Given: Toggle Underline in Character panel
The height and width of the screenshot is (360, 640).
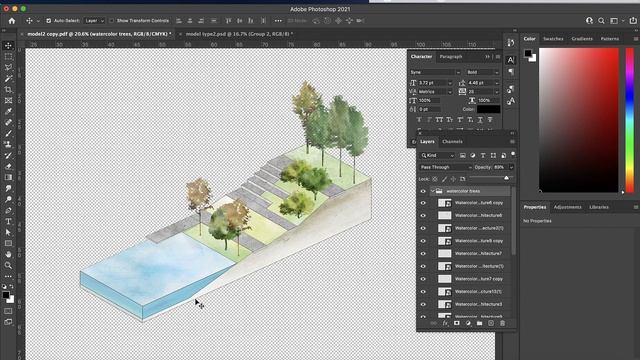Looking at the screenshot, I should pyautogui.click(x=480, y=120).
